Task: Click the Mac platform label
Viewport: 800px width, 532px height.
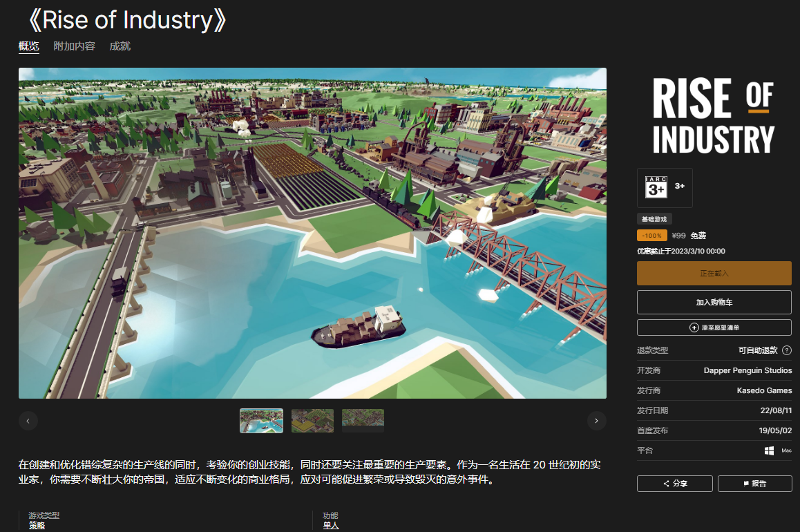Action: (x=786, y=450)
